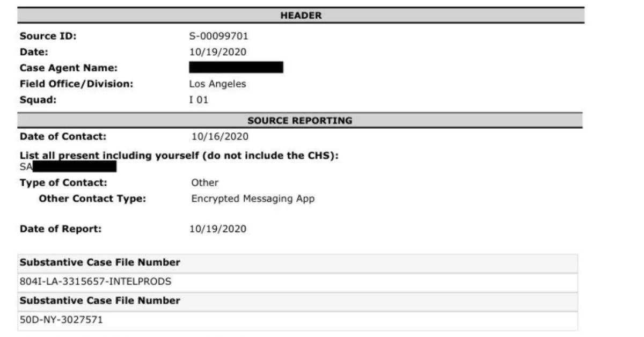644x337 pixels.
Task: Click the Date of Contact value 10/16/2020
Action: click(220, 136)
